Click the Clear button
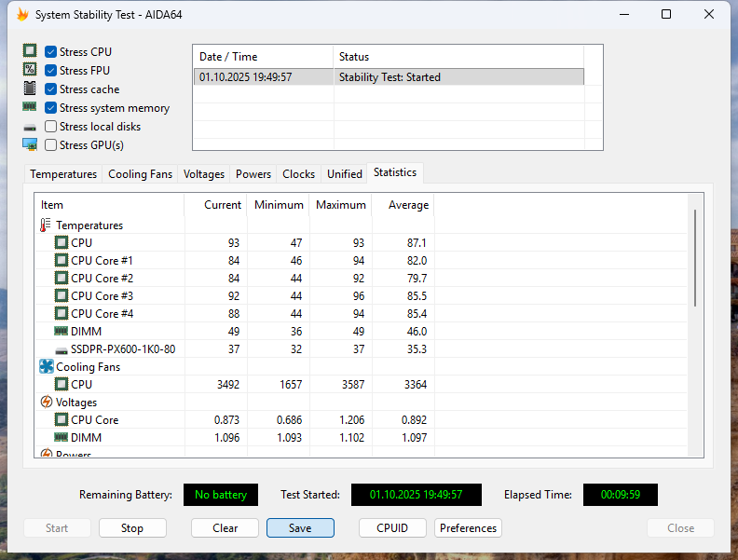 click(x=225, y=528)
